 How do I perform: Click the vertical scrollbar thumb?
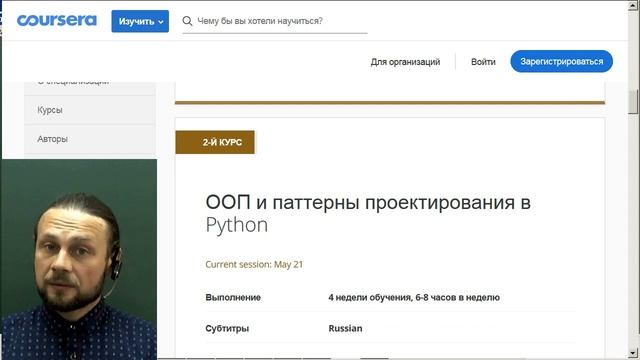tap(633, 101)
